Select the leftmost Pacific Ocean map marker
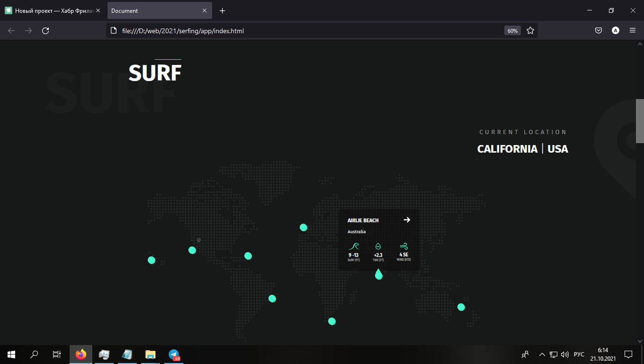Viewport: 644px width, 364px height. (152, 260)
